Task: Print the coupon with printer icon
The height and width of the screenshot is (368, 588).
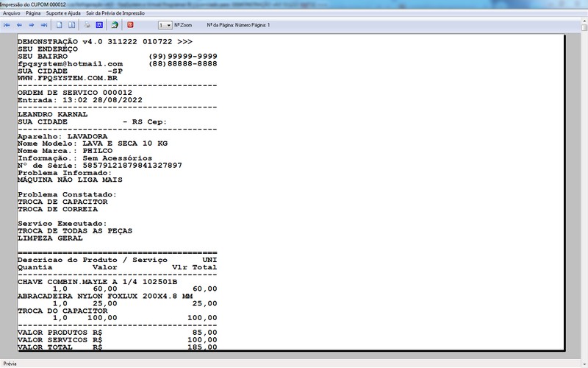Action: point(87,25)
